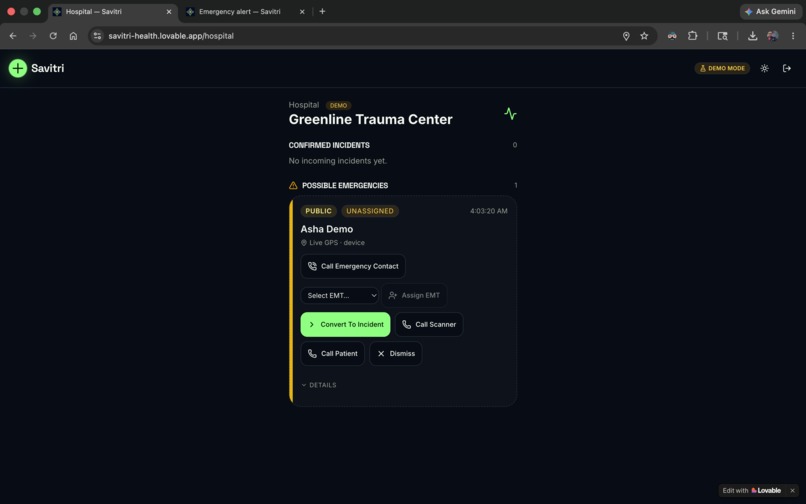Click Convert To Incident button

click(345, 325)
